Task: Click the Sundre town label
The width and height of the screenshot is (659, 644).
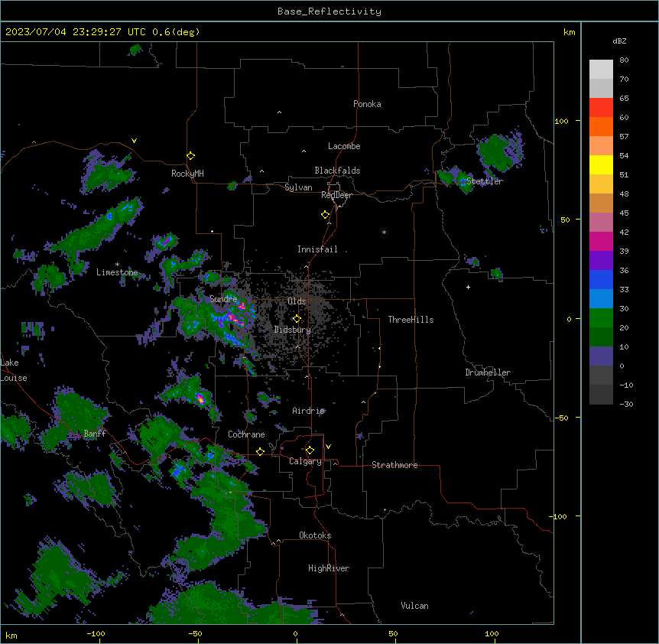Action: pyautogui.click(x=223, y=299)
